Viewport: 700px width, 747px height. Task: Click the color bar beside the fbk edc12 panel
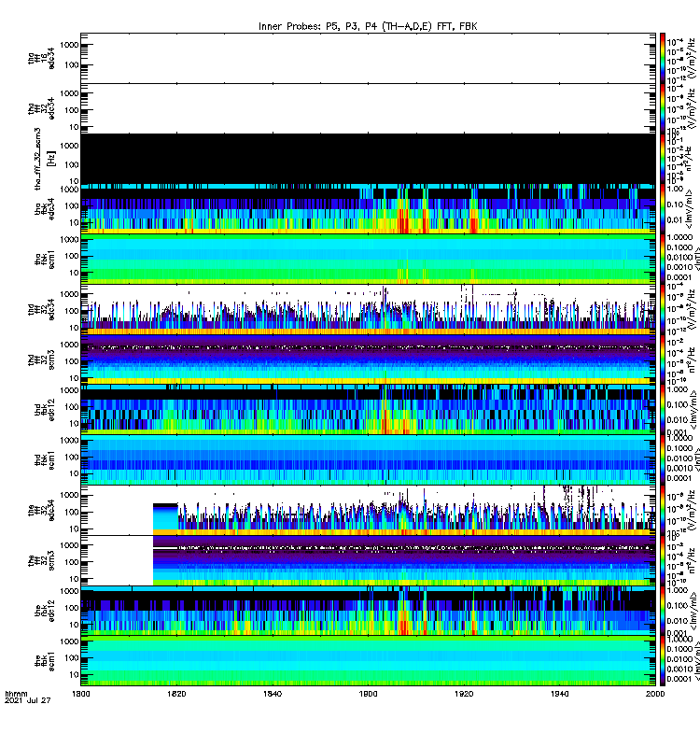663,611
